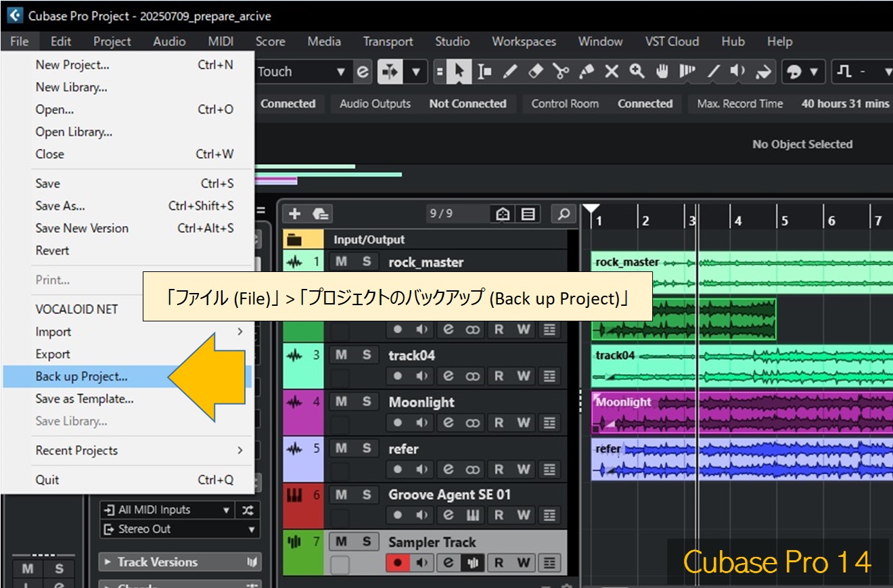This screenshot has height=588, width=893.
Task: Choose Save As... from File menu
Action: point(129,206)
